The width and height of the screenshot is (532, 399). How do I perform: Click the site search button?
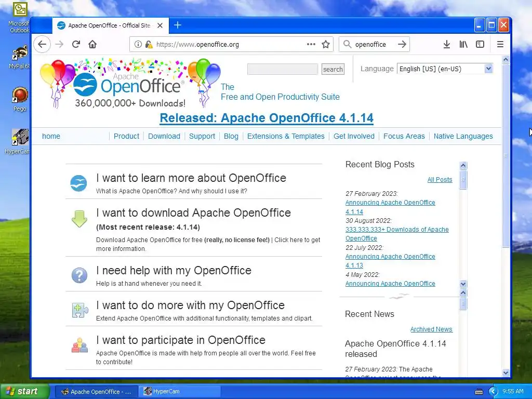pyautogui.click(x=333, y=69)
